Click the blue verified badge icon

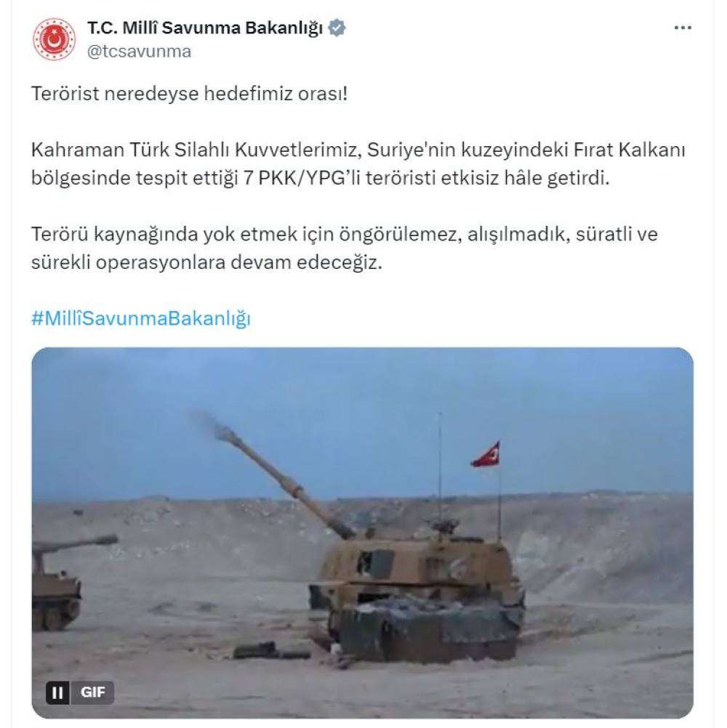[x=337, y=28]
